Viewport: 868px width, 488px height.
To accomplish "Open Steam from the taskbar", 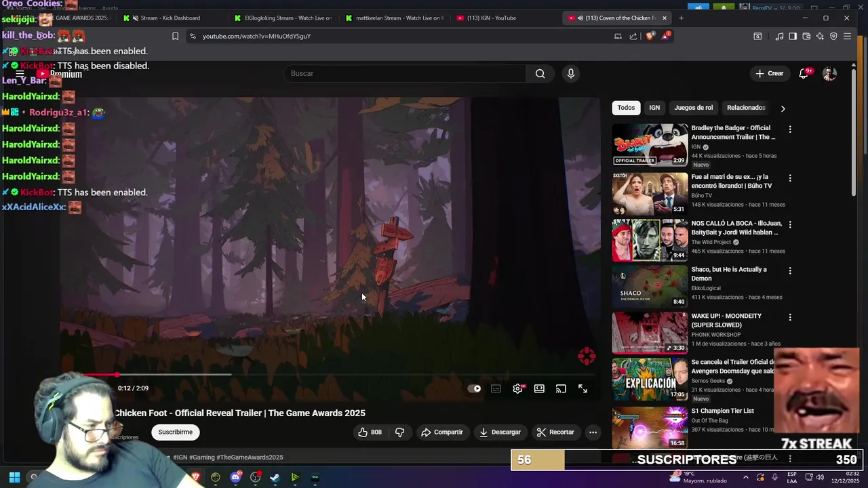I will tap(275, 477).
